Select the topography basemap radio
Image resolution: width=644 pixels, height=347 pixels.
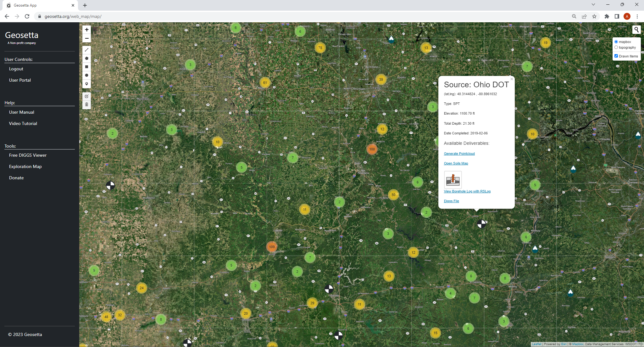click(616, 47)
